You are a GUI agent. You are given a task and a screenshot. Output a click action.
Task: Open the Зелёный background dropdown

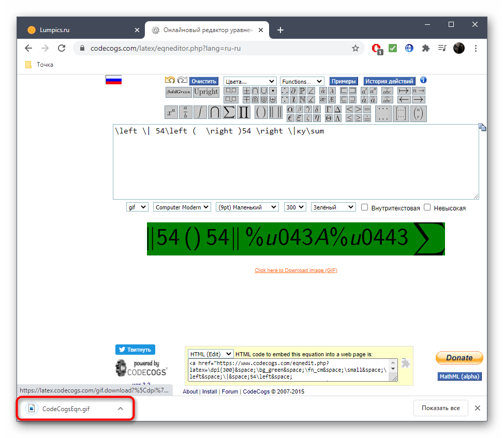click(333, 207)
